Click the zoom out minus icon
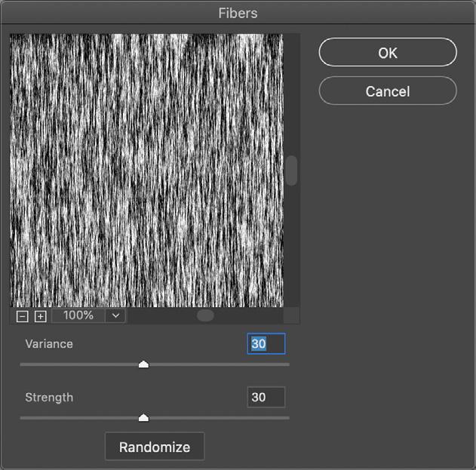 [23, 316]
